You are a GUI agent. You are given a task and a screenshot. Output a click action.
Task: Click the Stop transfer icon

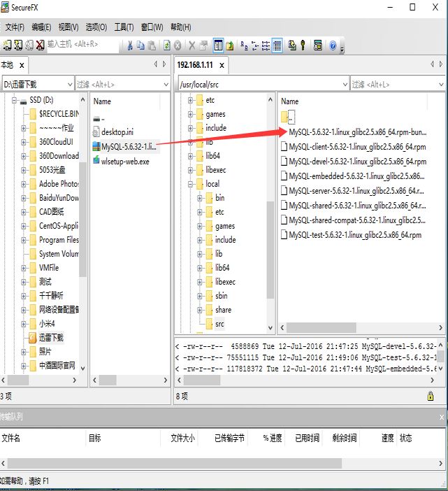tap(178, 45)
